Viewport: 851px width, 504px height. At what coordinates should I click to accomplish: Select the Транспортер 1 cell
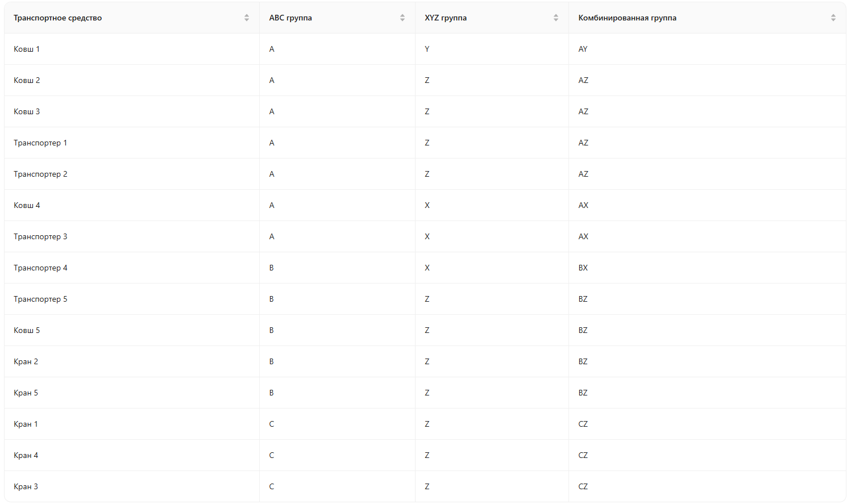pos(40,143)
